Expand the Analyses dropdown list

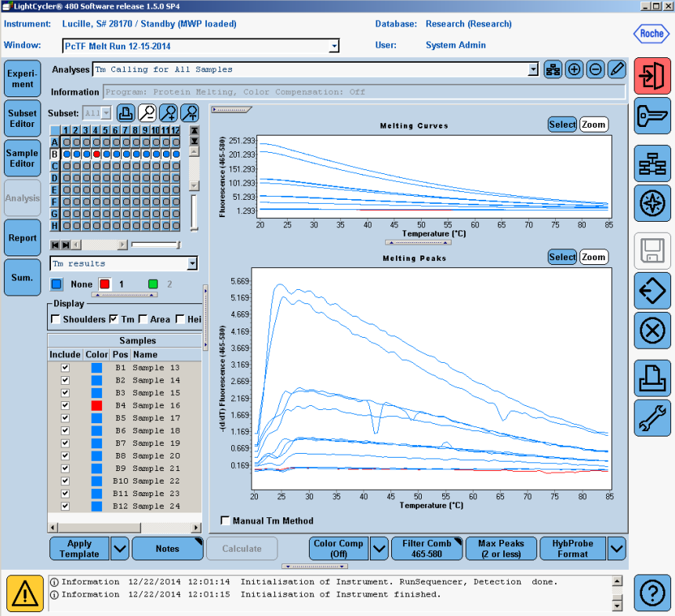(x=533, y=70)
